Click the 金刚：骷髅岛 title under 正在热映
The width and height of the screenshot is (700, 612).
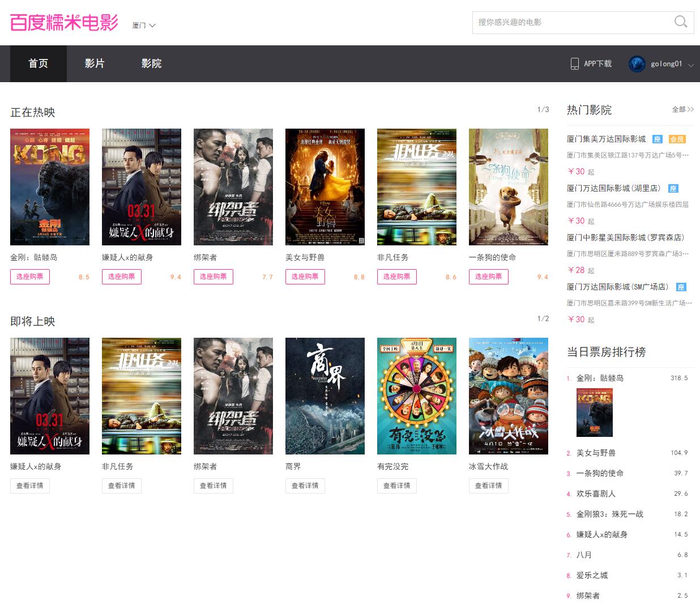[x=34, y=258]
